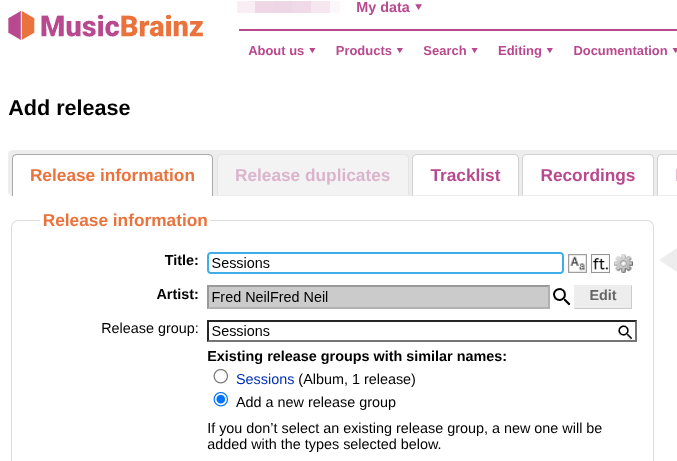This screenshot has width=677, height=461.
Task: Expand the Products menu
Action: pyautogui.click(x=369, y=51)
